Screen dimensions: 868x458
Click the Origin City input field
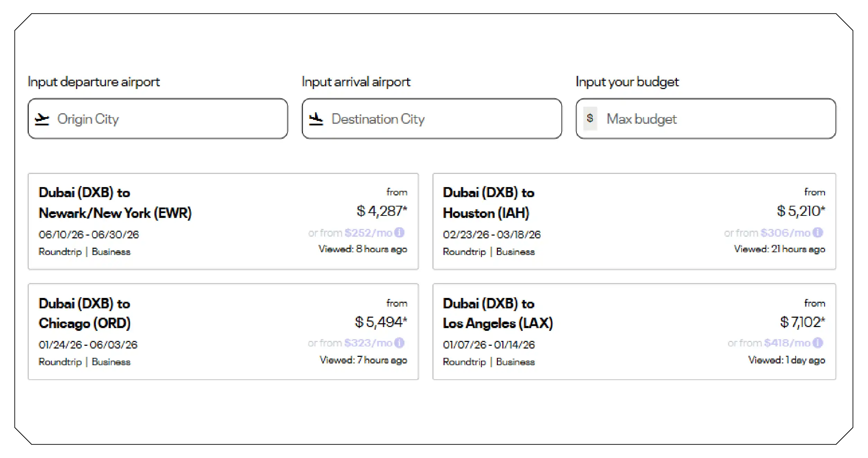point(158,119)
